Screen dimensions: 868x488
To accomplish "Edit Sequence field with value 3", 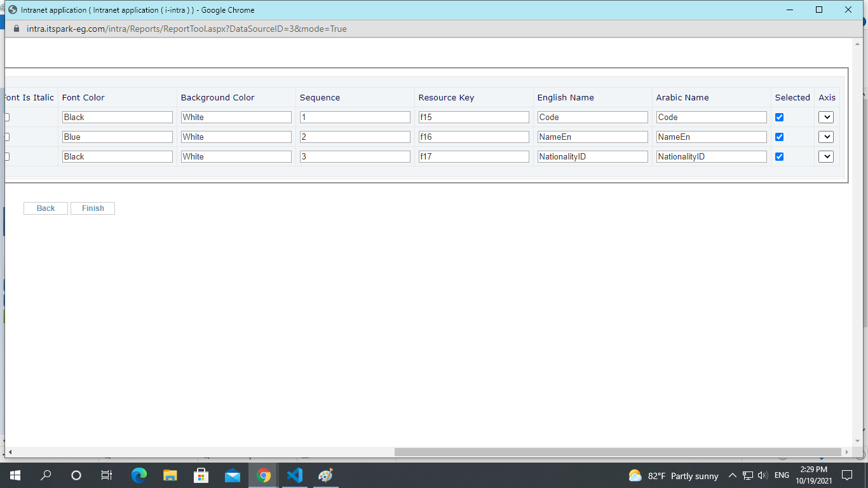I will (x=355, y=156).
